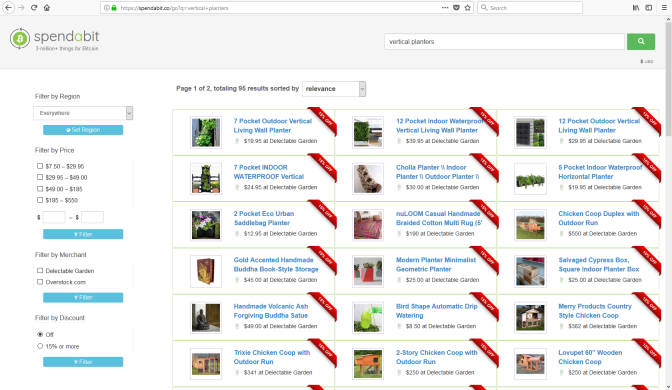Click the vertical planters search box
The height and width of the screenshot is (390, 672).
click(504, 42)
